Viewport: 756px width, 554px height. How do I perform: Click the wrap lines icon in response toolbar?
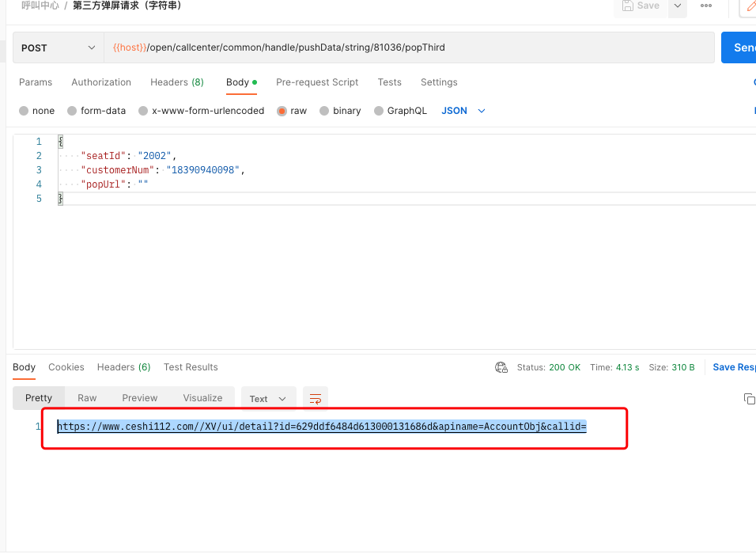[316, 399]
